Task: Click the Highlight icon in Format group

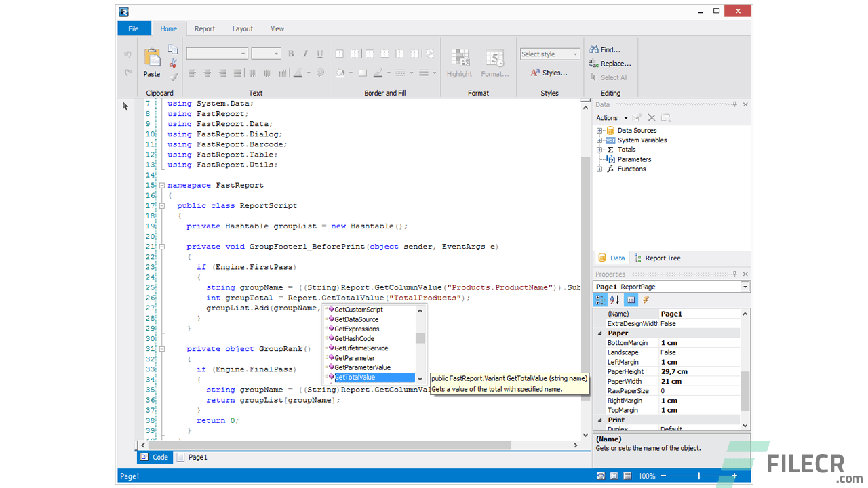Action: 459,59
